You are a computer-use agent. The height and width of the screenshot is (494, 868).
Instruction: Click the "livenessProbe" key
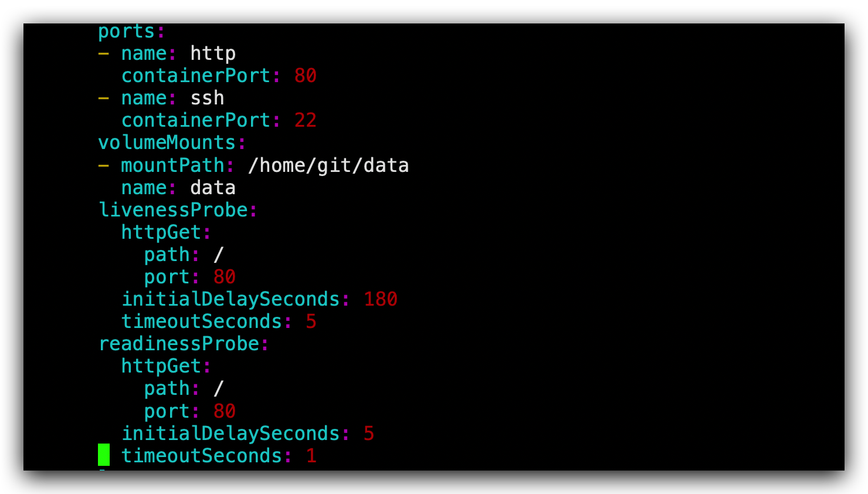tap(173, 210)
